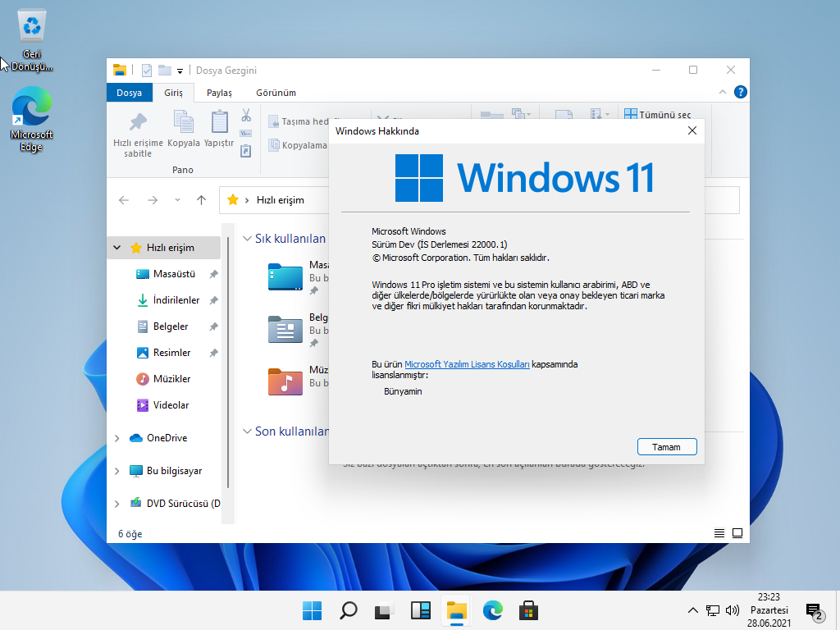Close the Windows Hakkında dialog
This screenshot has height=630, width=840.
(x=692, y=130)
